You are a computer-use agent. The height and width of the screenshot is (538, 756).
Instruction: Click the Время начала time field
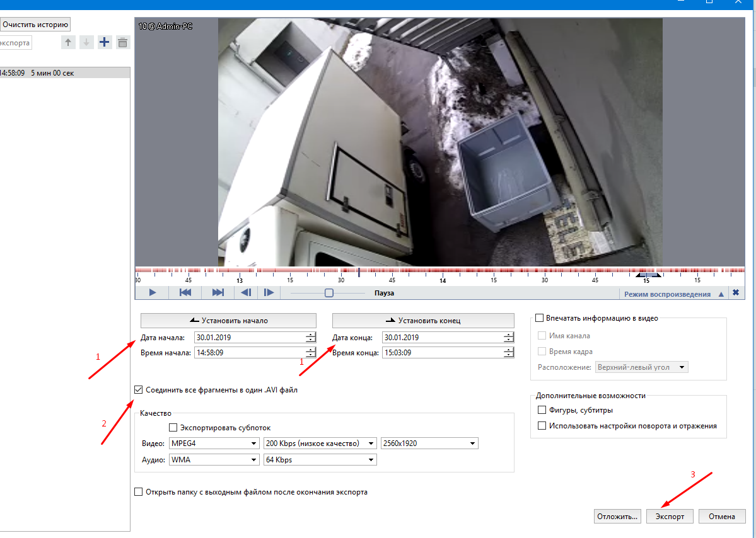(x=249, y=353)
